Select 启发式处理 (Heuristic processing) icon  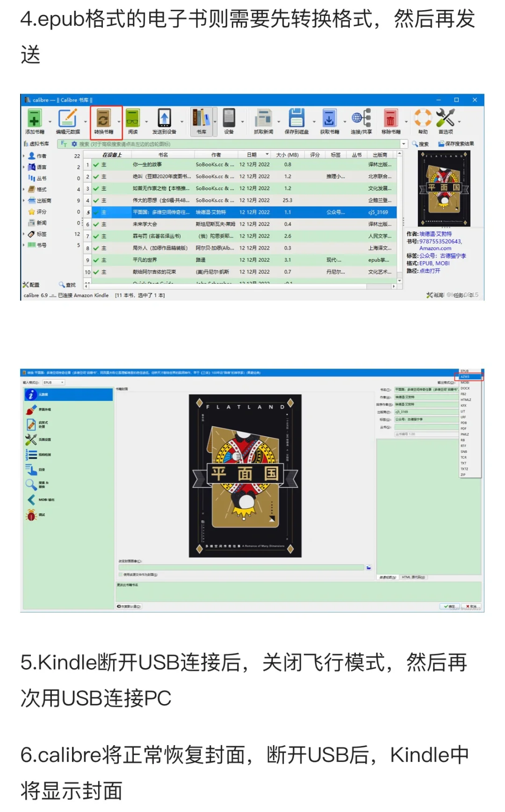point(31,424)
